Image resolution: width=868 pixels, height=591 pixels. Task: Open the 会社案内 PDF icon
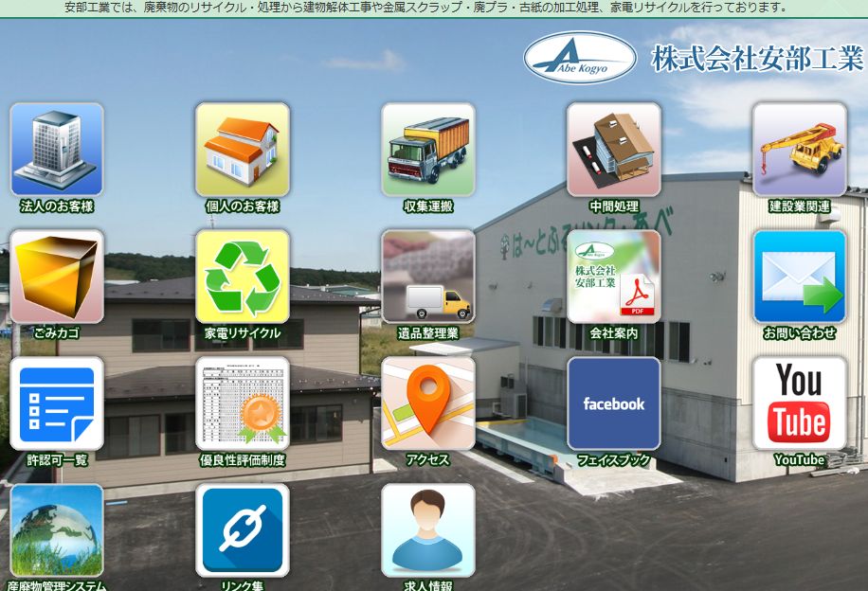614,277
